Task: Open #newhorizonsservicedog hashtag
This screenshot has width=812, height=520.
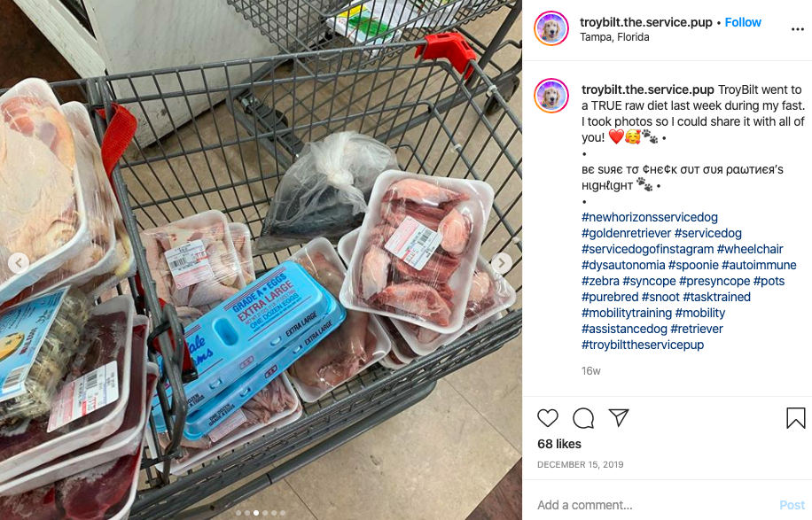Action: (x=650, y=217)
